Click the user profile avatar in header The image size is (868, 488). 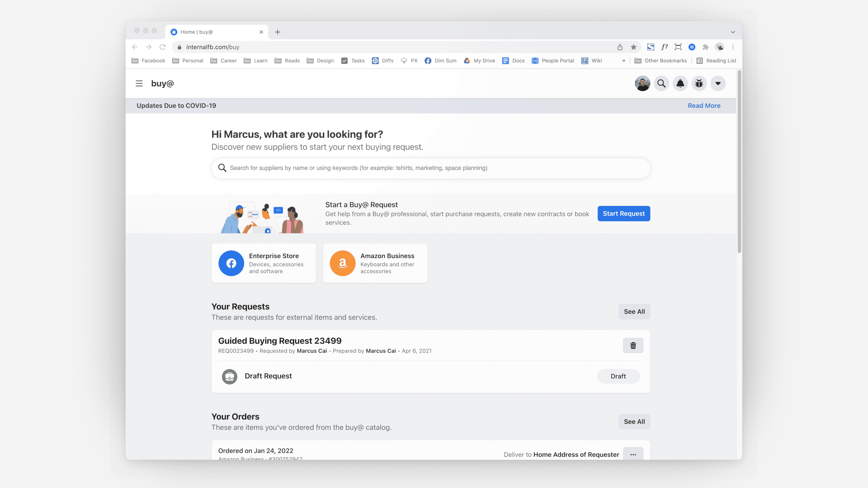click(x=643, y=84)
